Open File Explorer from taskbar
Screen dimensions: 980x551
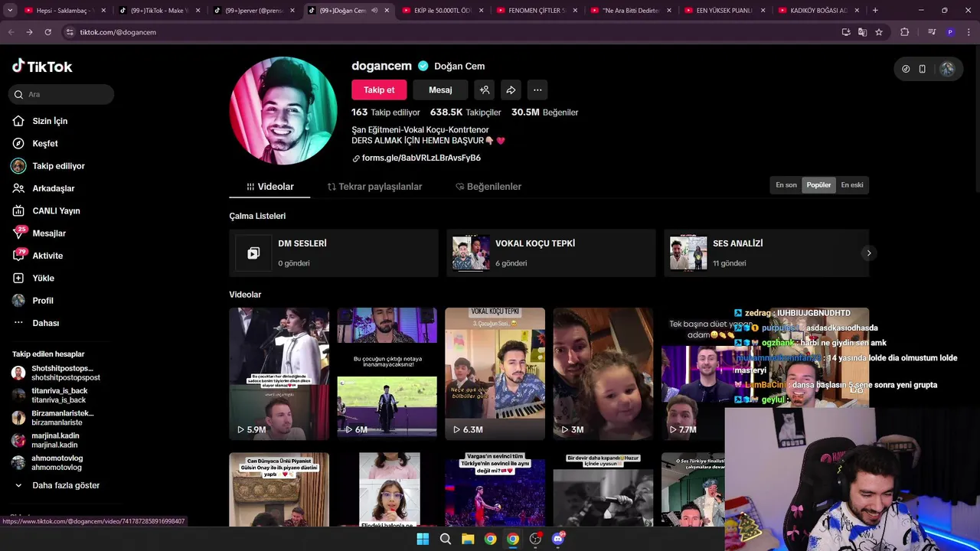(468, 539)
